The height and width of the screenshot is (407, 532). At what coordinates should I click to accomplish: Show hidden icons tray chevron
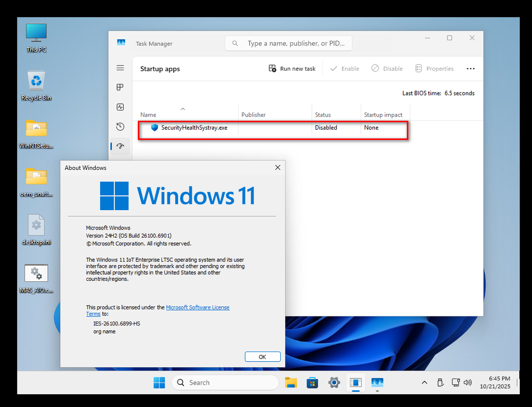(x=424, y=383)
